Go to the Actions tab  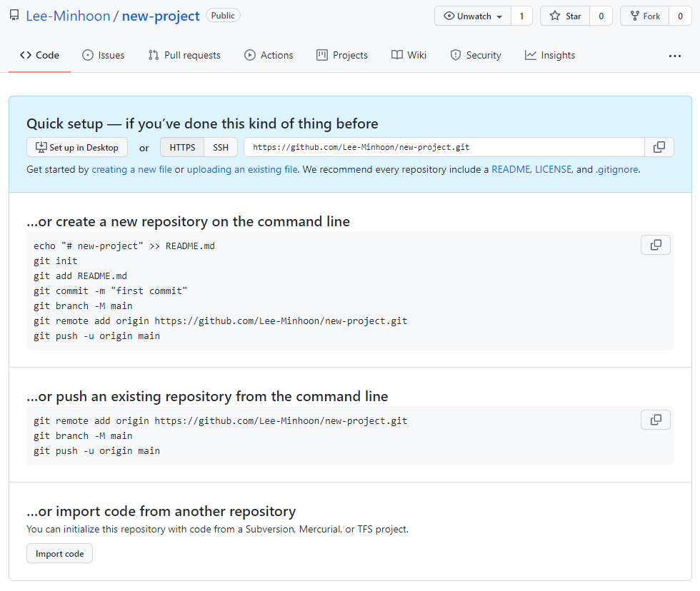click(x=269, y=55)
